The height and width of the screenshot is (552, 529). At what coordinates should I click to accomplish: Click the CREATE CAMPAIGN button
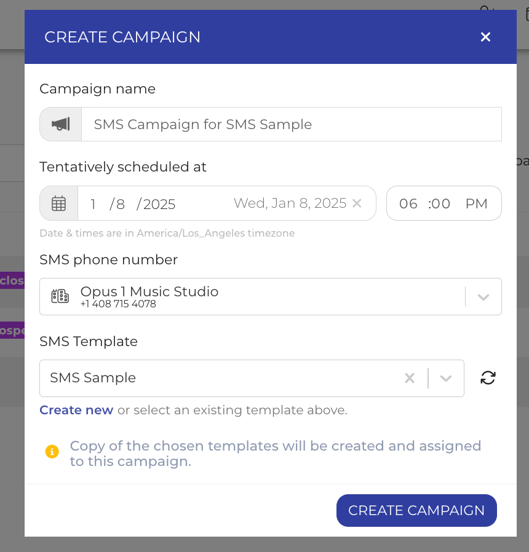416,510
